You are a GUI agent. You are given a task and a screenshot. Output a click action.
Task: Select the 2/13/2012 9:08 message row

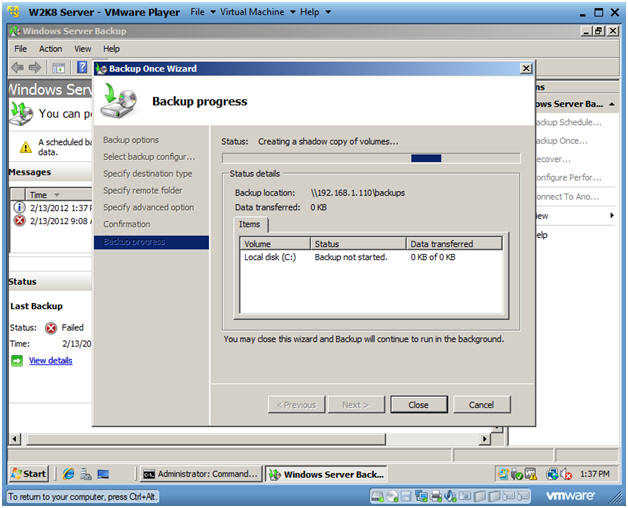(x=51, y=221)
